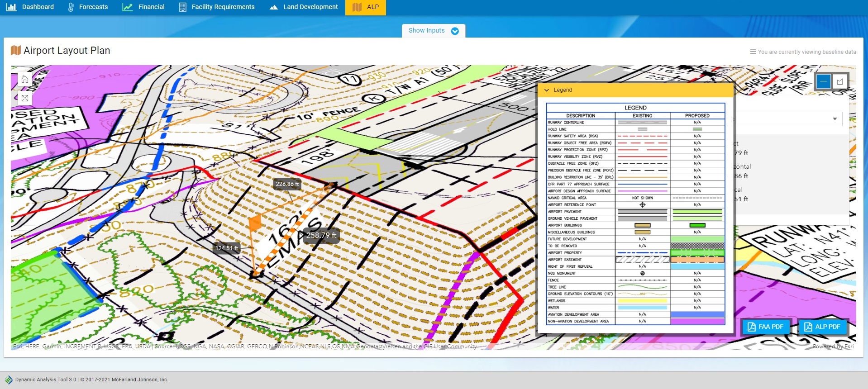Click the FAA PDF document icon
The image size is (868, 389).
[752, 327]
